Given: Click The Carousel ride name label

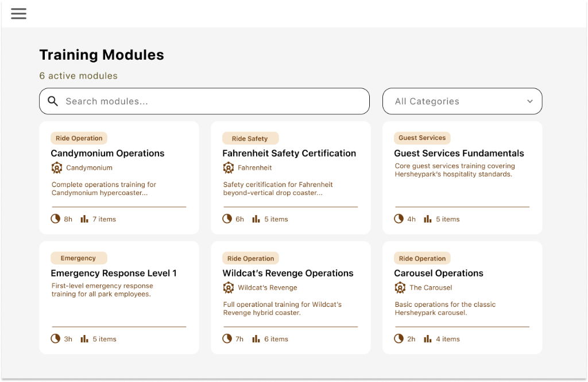Looking at the screenshot, I should click(x=431, y=287).
